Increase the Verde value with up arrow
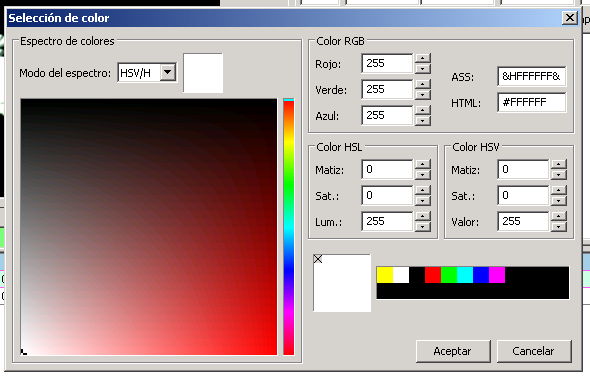This screenshot has width=590, height=378. [x=423, y=84]
